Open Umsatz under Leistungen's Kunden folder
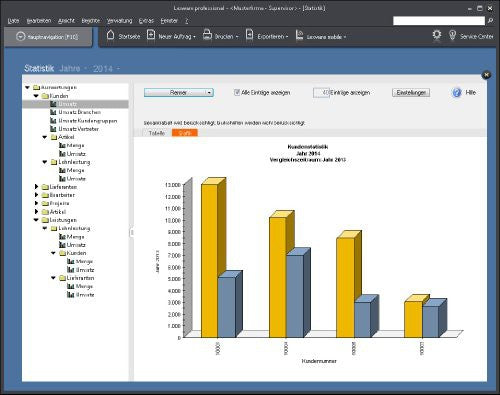The width and height of the screenshot is (500, 395). (x=81, y=270)
